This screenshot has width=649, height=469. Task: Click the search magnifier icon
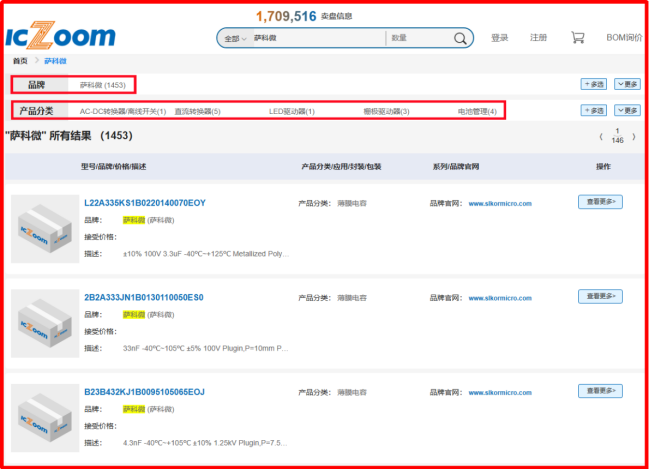(460, 38)
